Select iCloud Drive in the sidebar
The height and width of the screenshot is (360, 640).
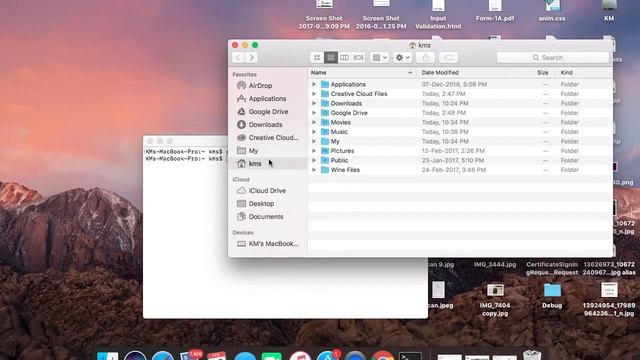point(267,191)
